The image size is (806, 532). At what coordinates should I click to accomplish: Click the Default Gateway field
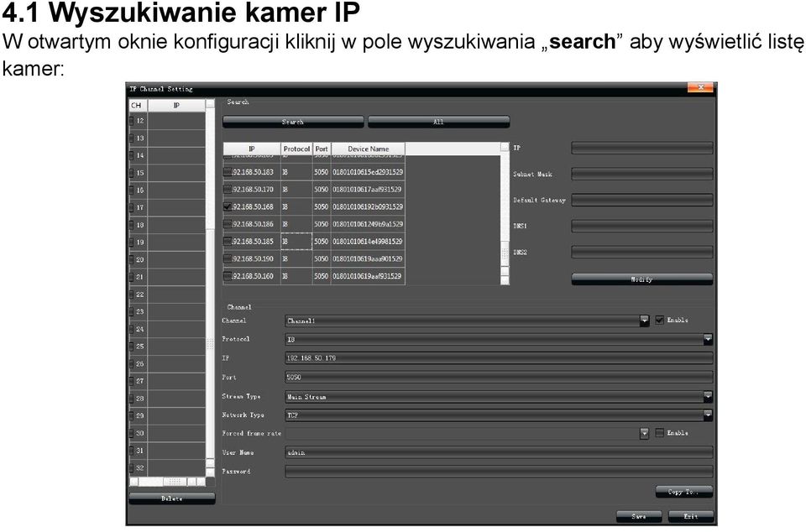click(x=642, y=200)
